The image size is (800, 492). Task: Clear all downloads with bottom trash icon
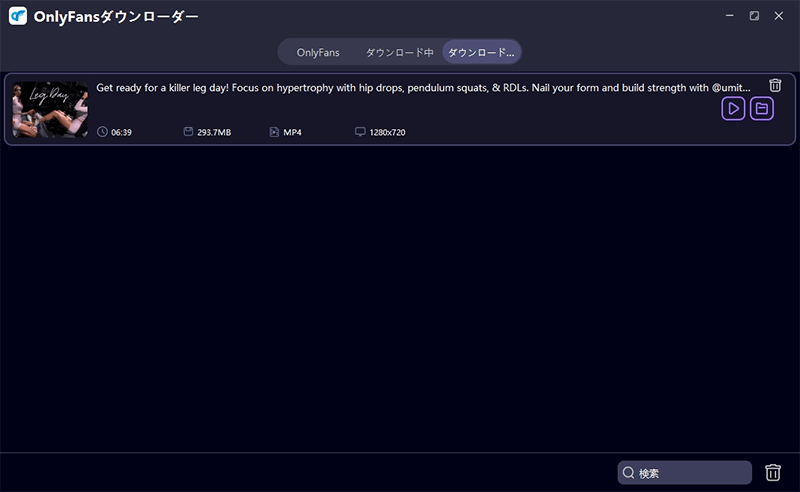point(773,473)
